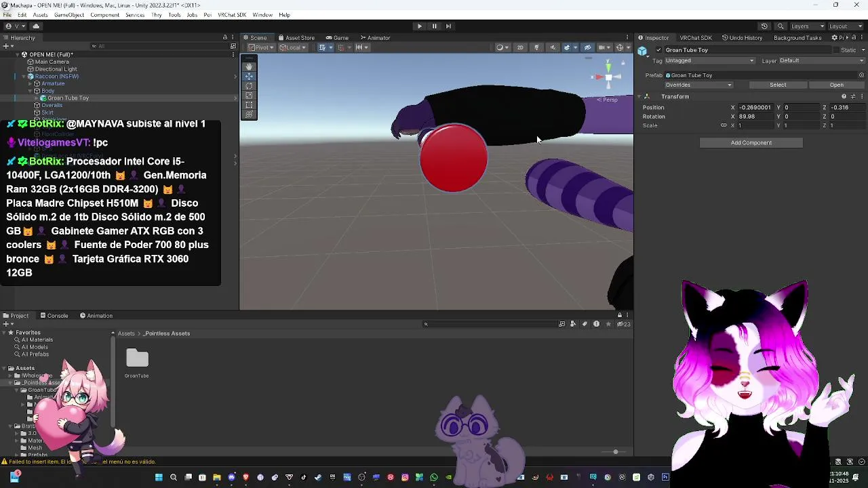Viewport: 868px width, 488px height.
Task: Click the Play button
Action: point(419,26)
